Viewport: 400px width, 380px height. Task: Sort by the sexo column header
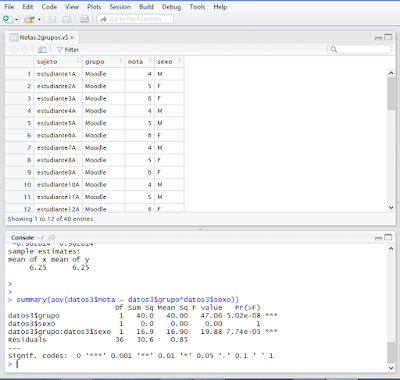[x=169, y=62]
